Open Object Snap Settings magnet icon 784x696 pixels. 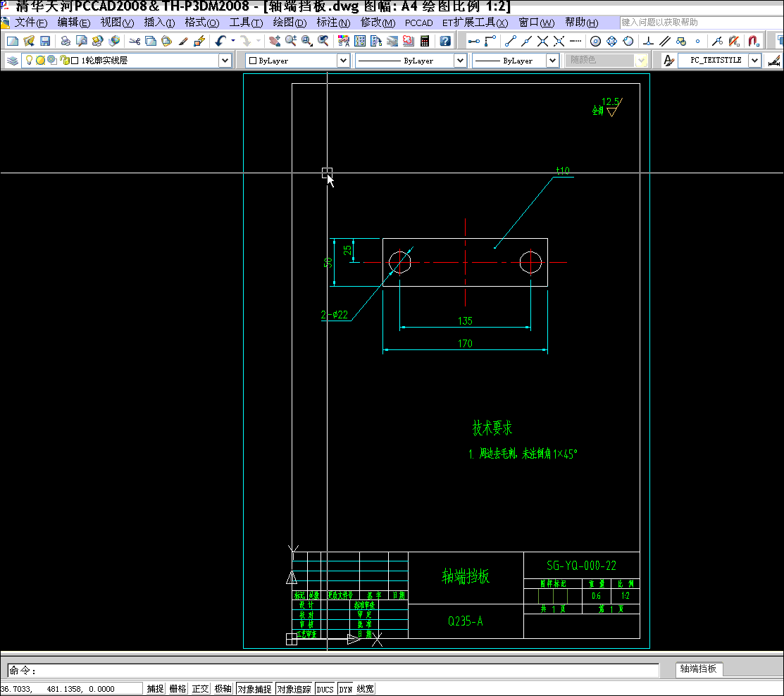(754, 41)
